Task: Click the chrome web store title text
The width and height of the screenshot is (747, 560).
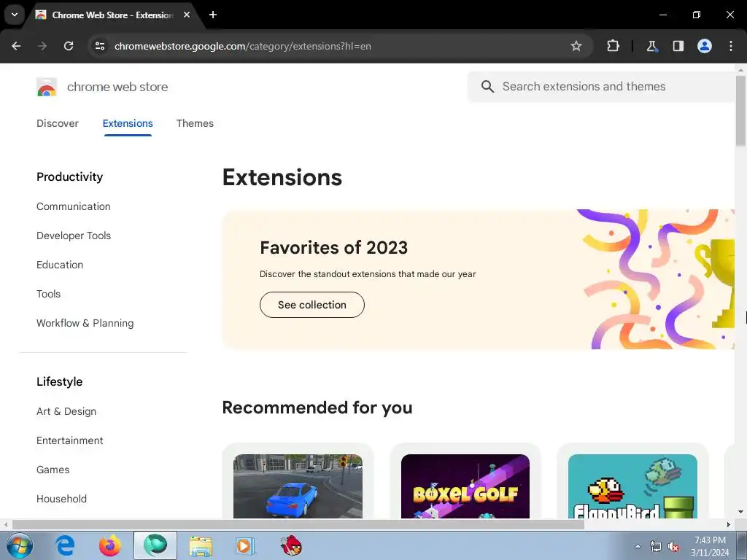Action: 117,87
